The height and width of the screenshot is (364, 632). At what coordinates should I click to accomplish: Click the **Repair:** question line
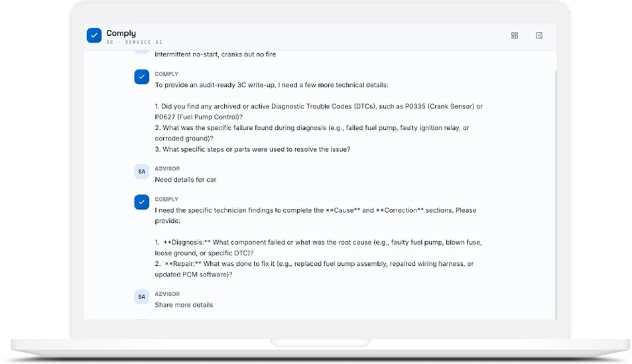[314, 269]
